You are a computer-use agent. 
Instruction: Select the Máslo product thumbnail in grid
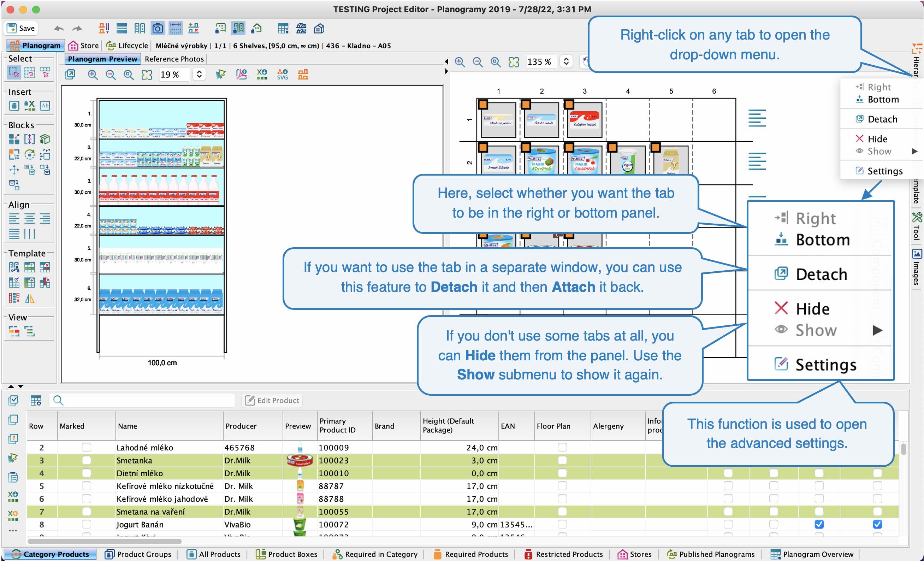click(x=499, y=120)
